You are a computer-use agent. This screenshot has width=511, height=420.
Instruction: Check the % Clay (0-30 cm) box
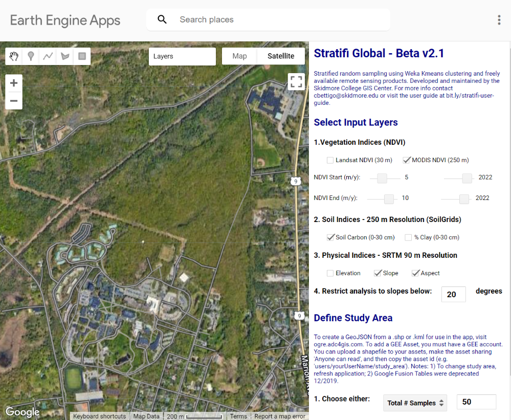(x=408, y=237)
